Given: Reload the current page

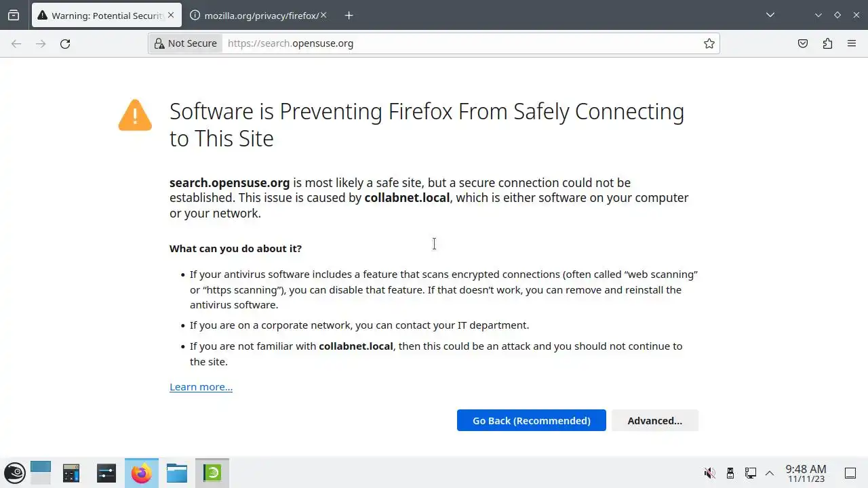Looking at the screenshot, I should 65,43.
